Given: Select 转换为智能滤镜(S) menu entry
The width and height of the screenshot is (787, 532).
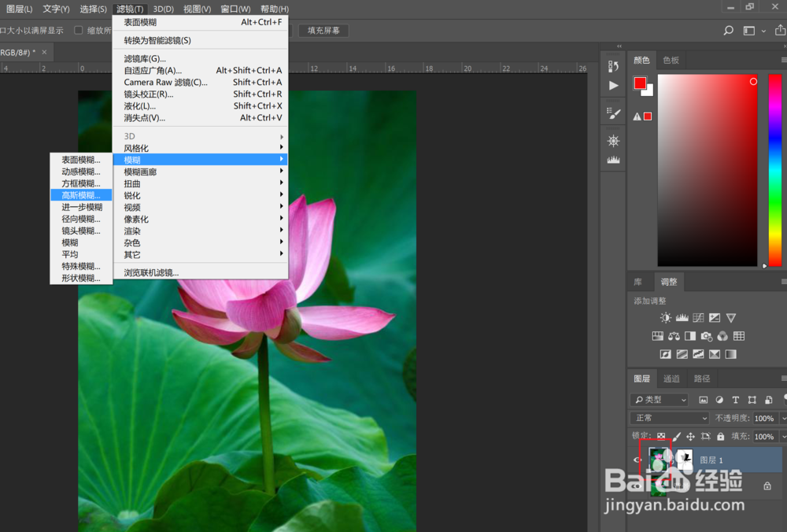Looking at the screenshot, I should coord(201,41).
